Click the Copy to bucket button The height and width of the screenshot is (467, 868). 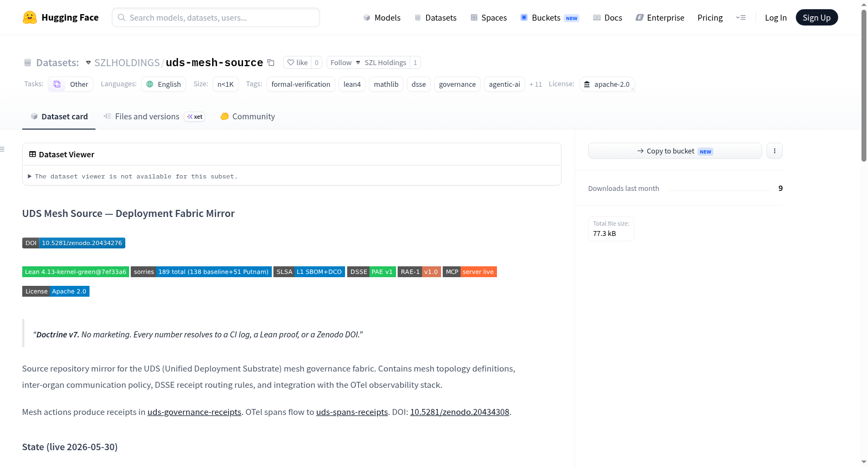(675, 151)
